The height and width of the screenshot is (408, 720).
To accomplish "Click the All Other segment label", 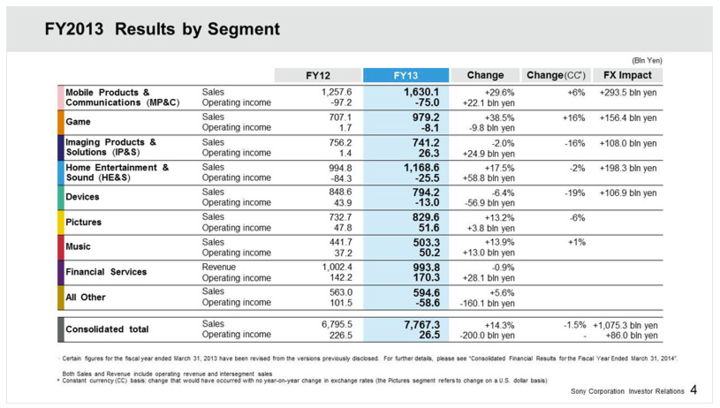I will 88,296.
